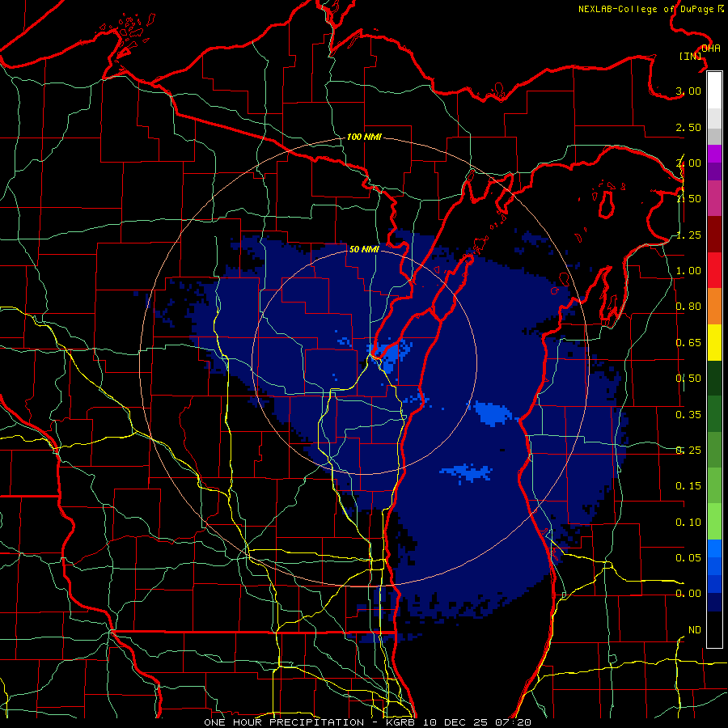Image resolution: width=728 pixels, height=728 pixels.
Task: Click the ND legend label
Action: click(x=695, y=630)
